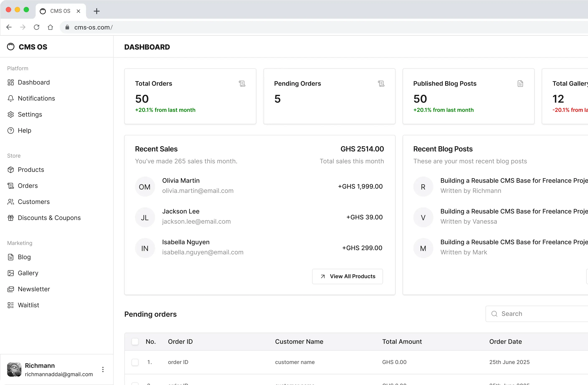Check the checkbox for order row 1
The width and height of the screenshot is (588, 385).
[135, 362]
